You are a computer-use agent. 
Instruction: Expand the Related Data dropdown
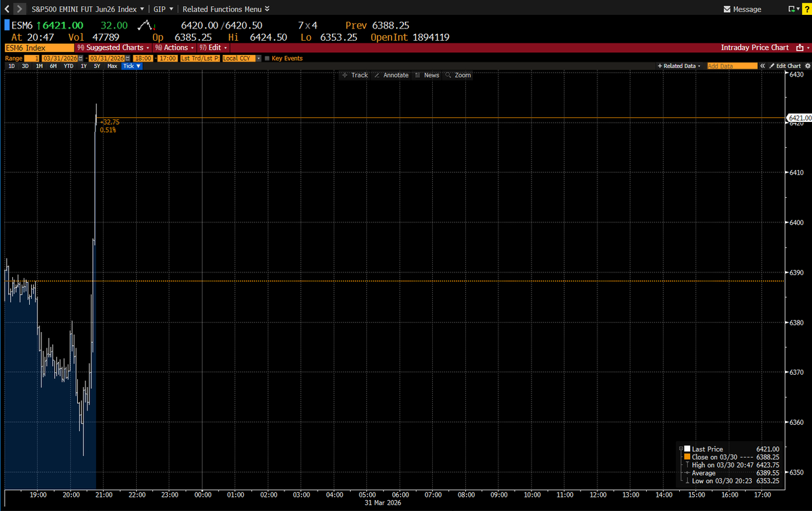click(679, 66)
